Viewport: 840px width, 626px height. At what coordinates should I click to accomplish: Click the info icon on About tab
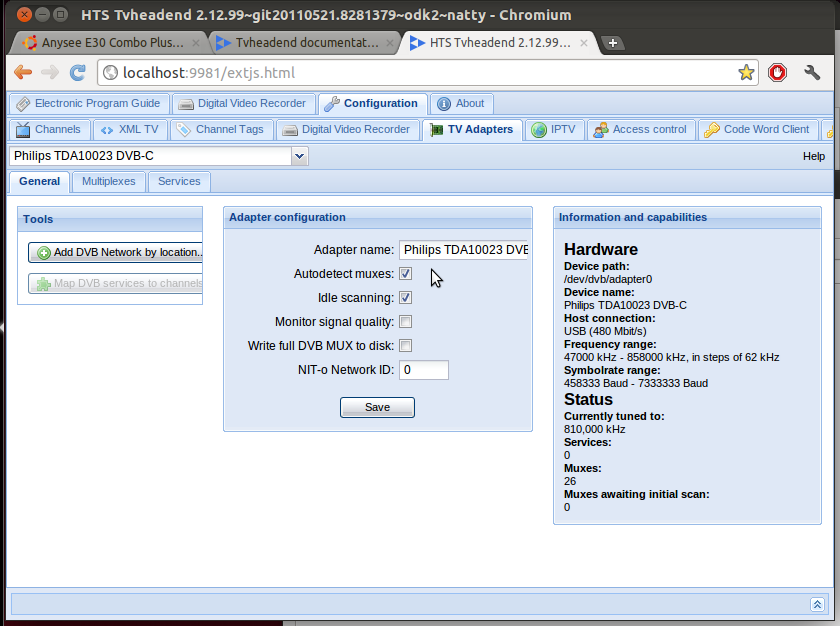pyautogui.click(x=444, y=104)
